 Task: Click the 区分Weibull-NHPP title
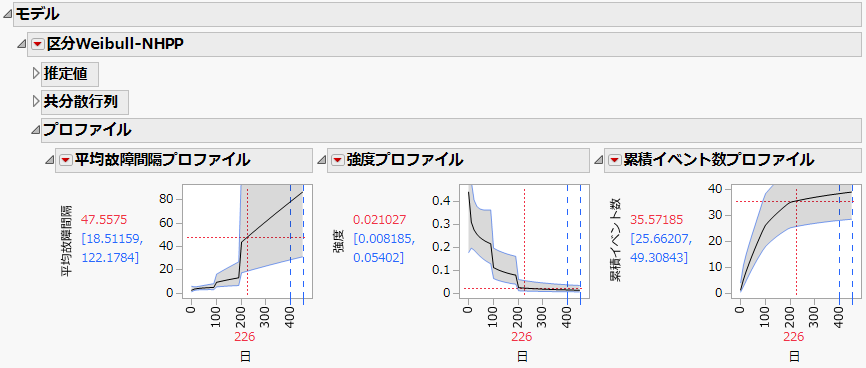tap(115, 44)
